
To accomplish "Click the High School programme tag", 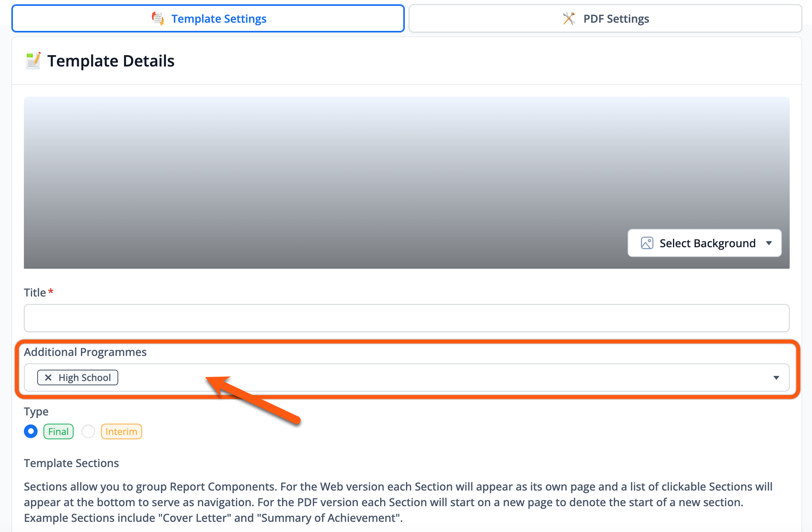I will pos(85,377).
